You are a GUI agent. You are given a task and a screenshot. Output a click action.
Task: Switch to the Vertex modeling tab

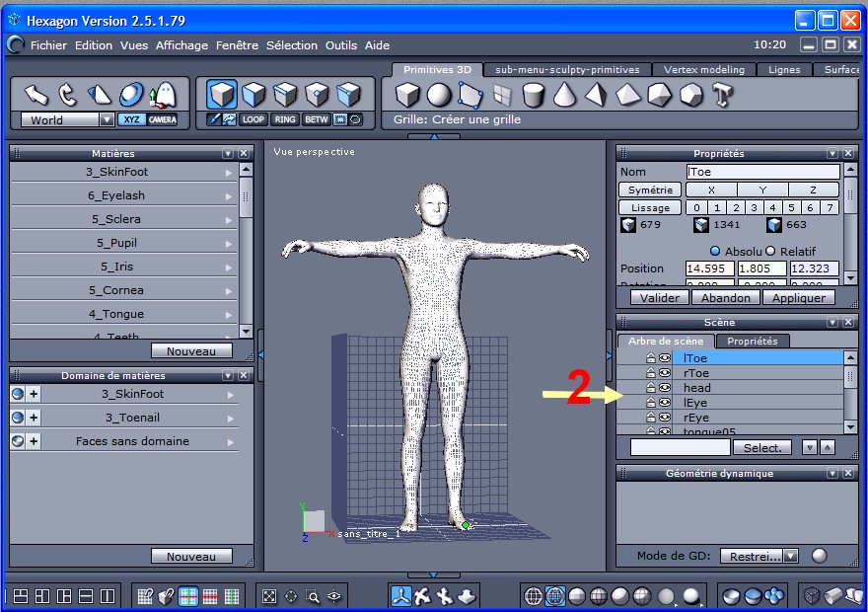coord(704,70)
